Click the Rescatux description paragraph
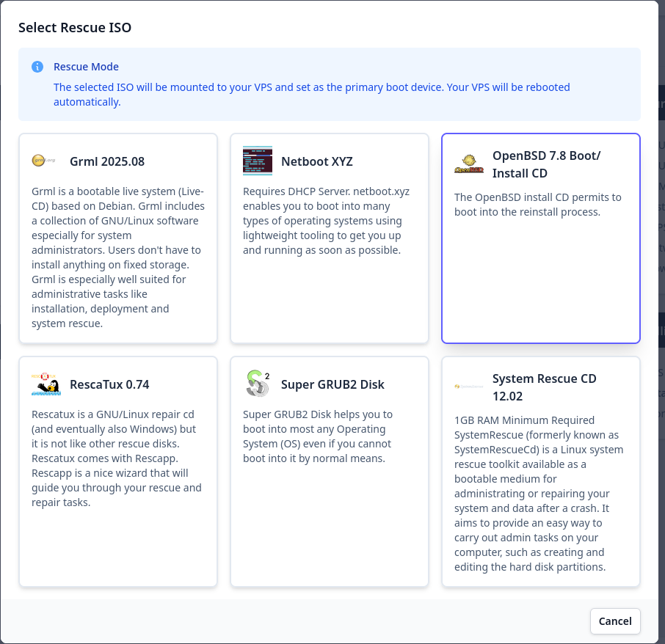Viewport: 665px width, 644px height. click(117, 458)
